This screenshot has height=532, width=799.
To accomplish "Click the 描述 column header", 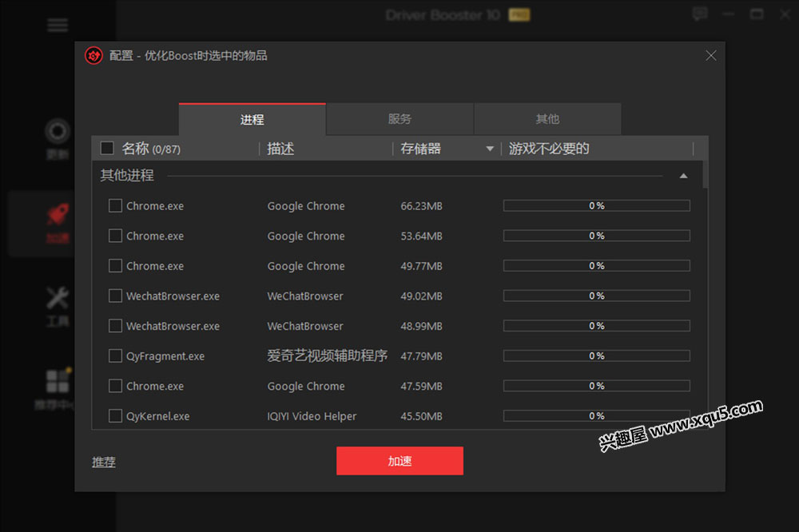I will 280,149.
